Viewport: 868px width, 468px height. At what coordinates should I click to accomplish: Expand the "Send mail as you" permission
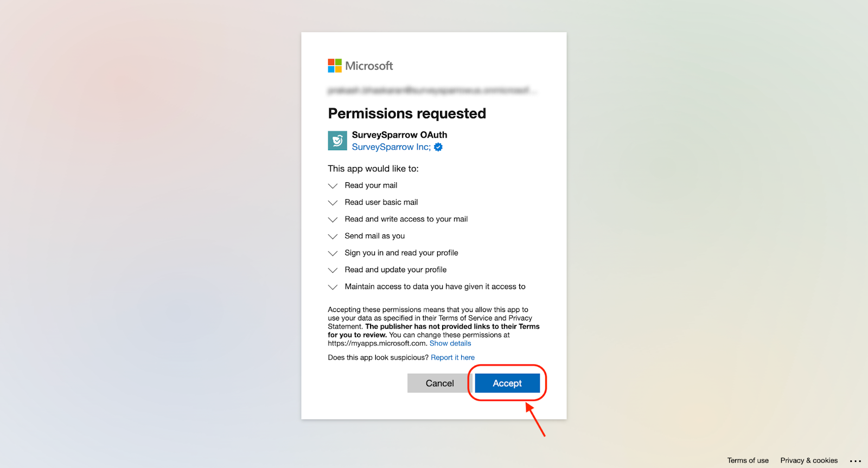click(333, 236)
